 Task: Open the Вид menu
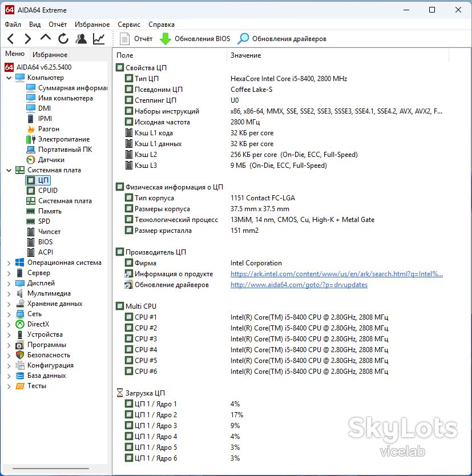tap(35, 25)
